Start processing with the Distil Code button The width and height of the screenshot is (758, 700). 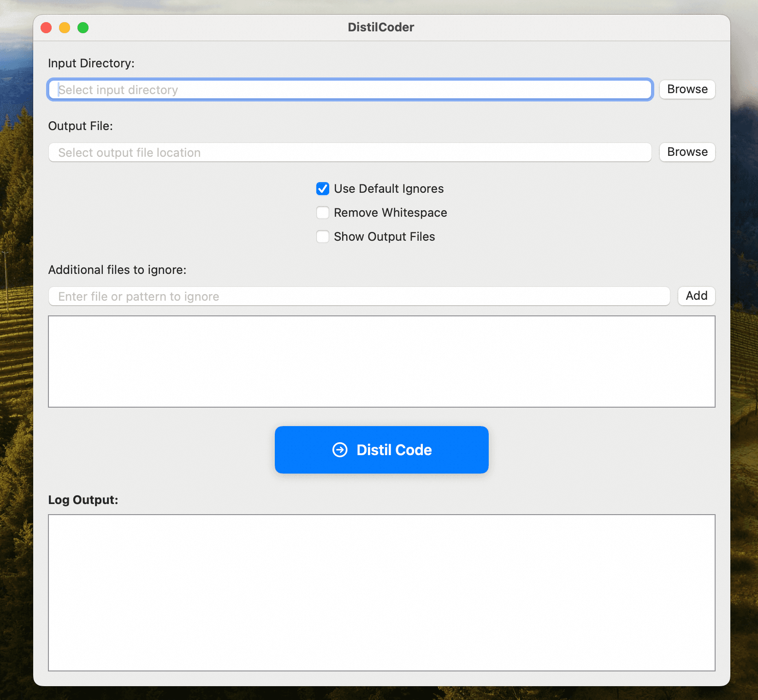[x=381, y=450]
